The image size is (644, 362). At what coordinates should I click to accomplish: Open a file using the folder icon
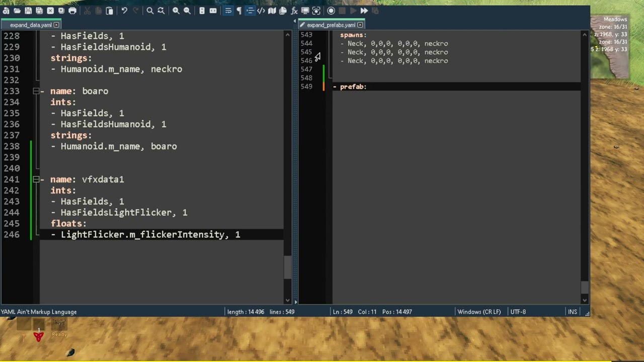pyautogui.click(x=17, y=11)
